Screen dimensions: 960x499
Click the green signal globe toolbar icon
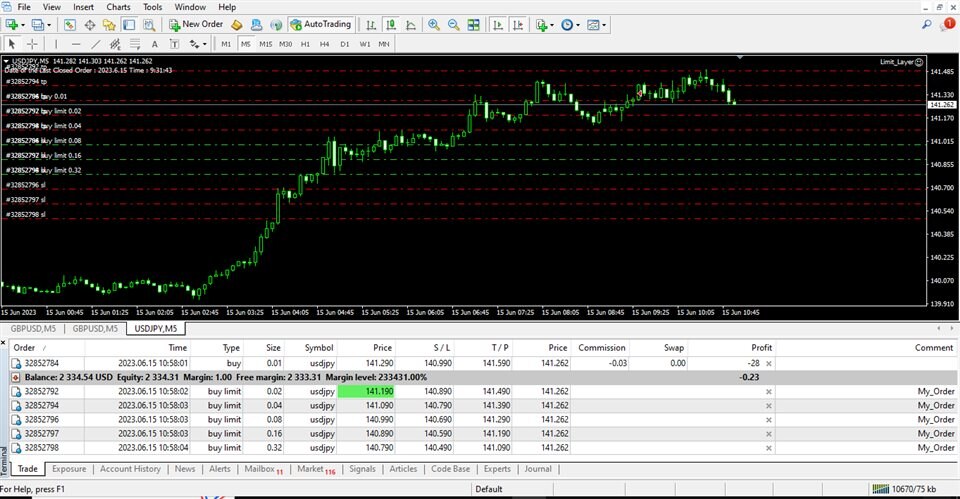(276, 25)
